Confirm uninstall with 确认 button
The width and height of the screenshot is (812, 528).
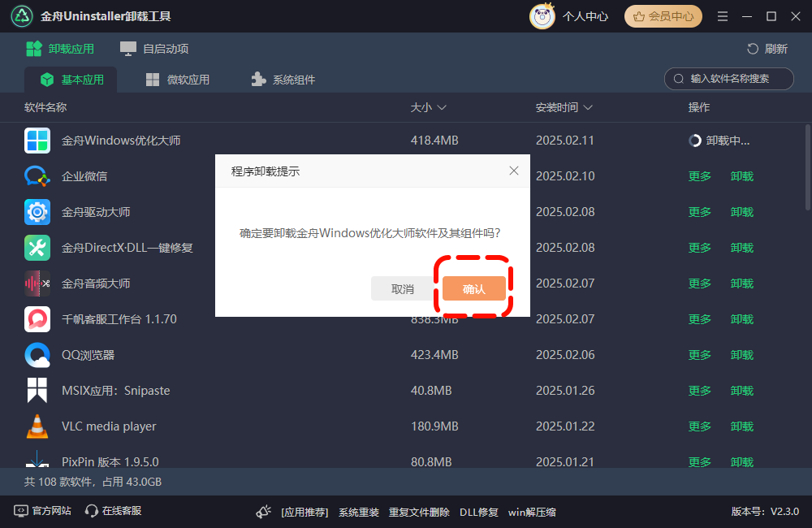point(474,288)
